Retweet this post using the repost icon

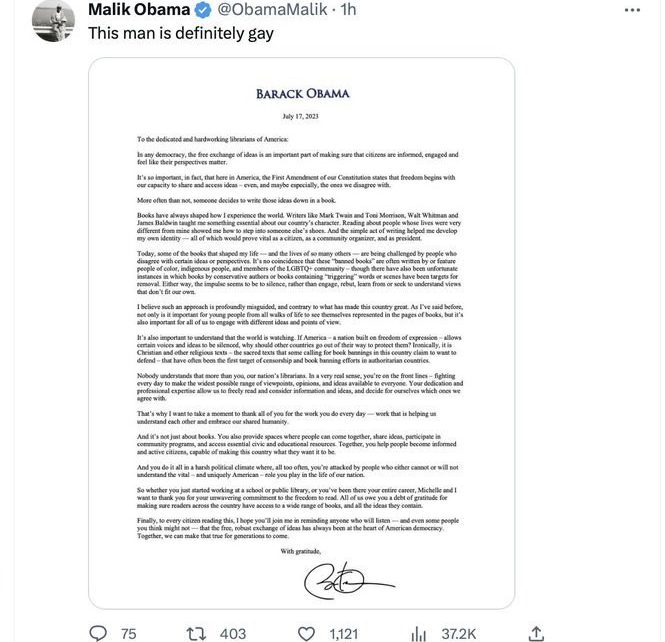(x=195, y=633)
